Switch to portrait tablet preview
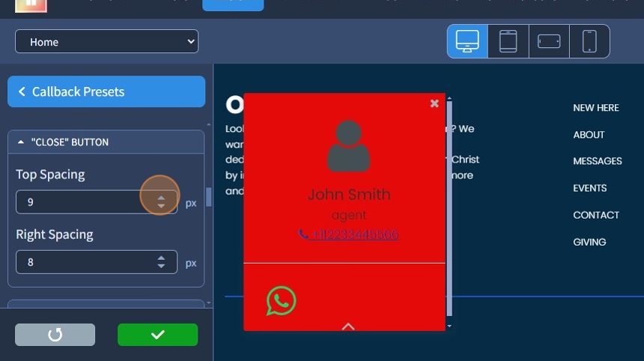Image resolution: width=644 pixels, height=361 pixels. click(x=508, y=41)
